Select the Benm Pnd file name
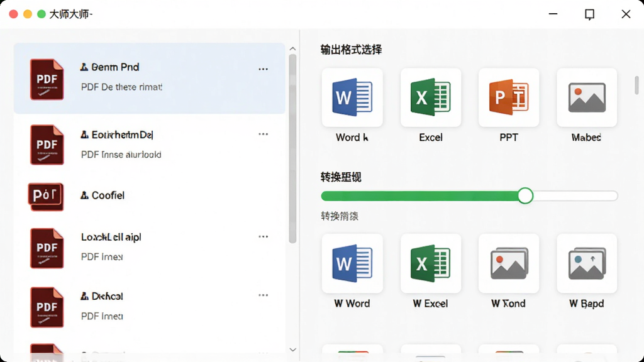Image resolution: width=644 pixels, height=362 pixels. [x=115, y=67]
